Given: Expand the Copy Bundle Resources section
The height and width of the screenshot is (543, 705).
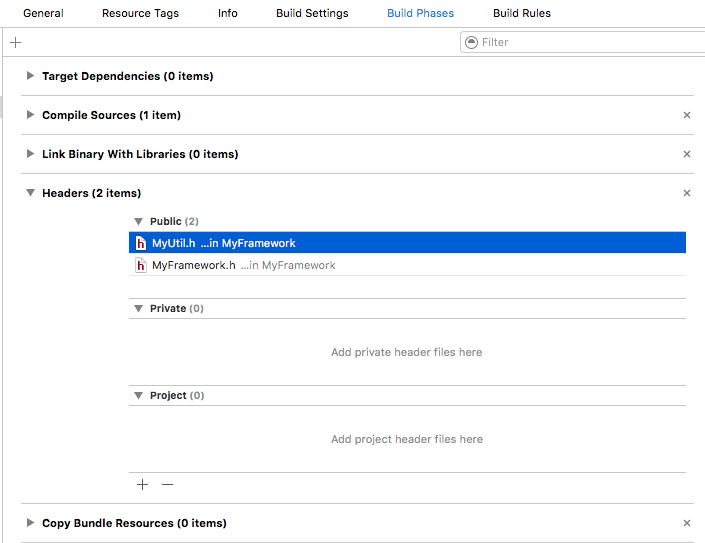Looking at the screenshot, I should click(31, 523).
